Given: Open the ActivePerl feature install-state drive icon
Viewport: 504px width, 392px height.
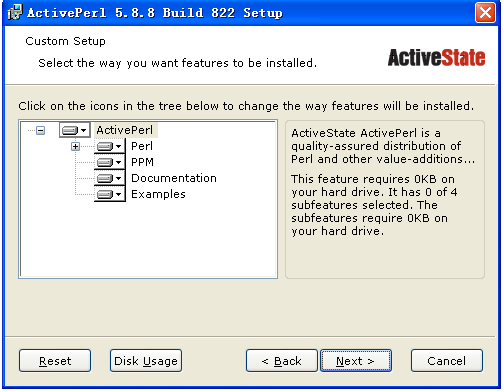Looking at the screenshot, I should pos(75,130).
